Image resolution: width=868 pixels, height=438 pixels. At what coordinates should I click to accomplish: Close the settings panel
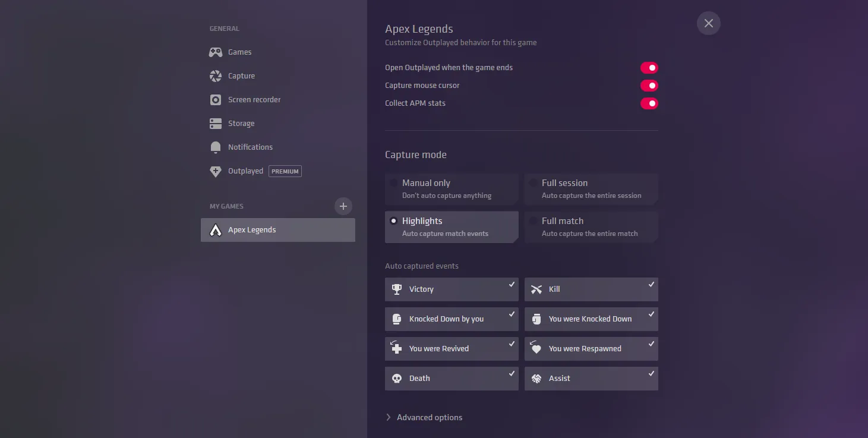coord(709,23)
